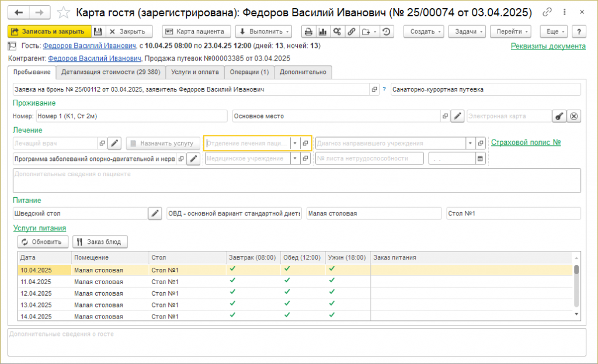Image resolution: width=598 pixels, height=364 pixels.
Task: Open the Операции (1) tab
Action: point(249,72)
